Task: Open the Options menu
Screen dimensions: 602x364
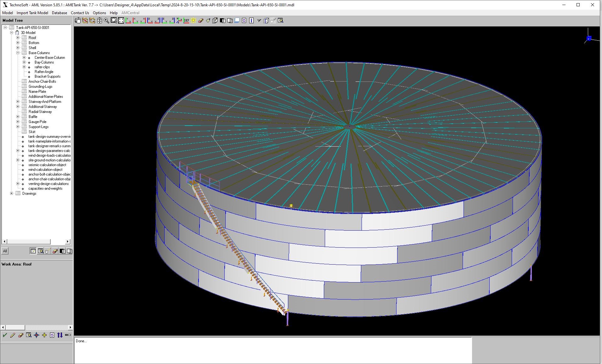Action: pos(99,13)
